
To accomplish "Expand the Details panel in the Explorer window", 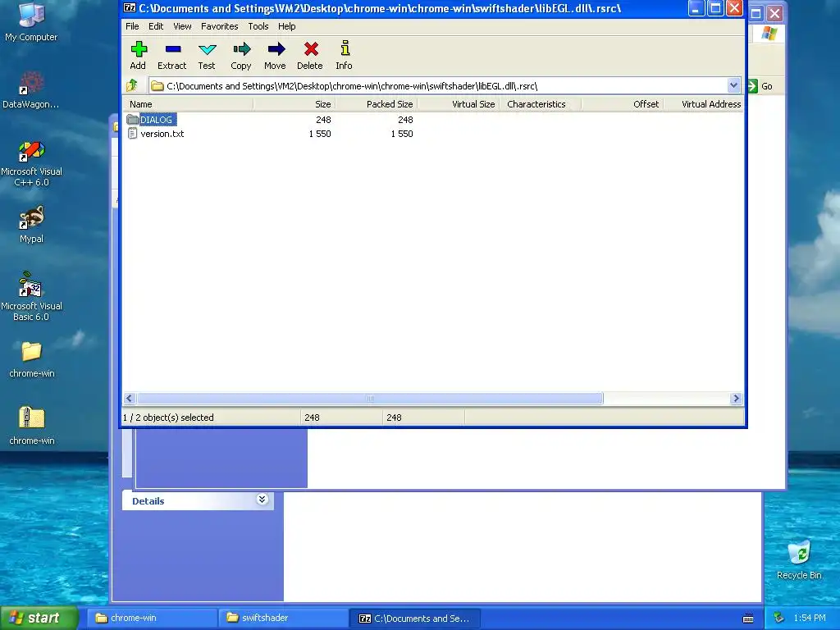I will [x=262, y=500].
